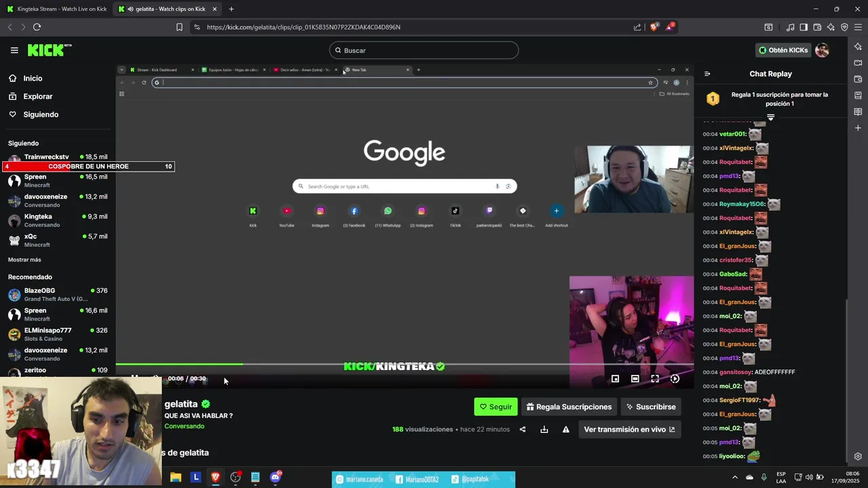Click the Conversando category link
The image size is (868, 488).
point(184,426)
